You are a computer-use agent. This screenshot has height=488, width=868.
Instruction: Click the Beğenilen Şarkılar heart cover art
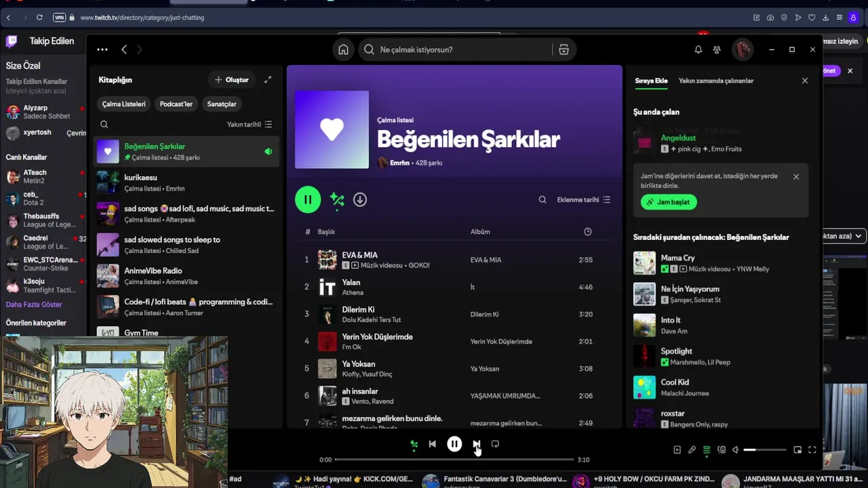click(x=332, y=129)
